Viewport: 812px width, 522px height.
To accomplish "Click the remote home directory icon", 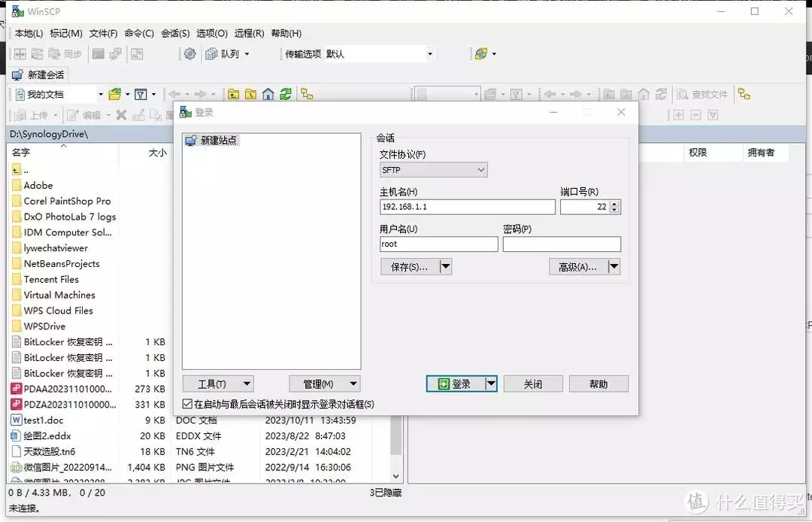I will [644, 94].
